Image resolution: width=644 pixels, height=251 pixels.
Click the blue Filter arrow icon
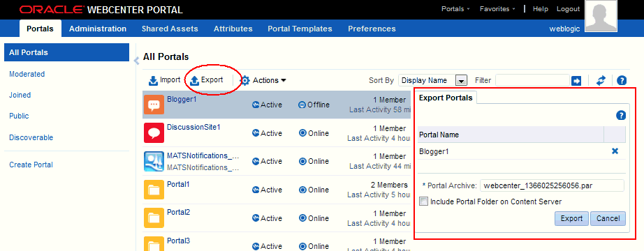(x=576, y=81)
